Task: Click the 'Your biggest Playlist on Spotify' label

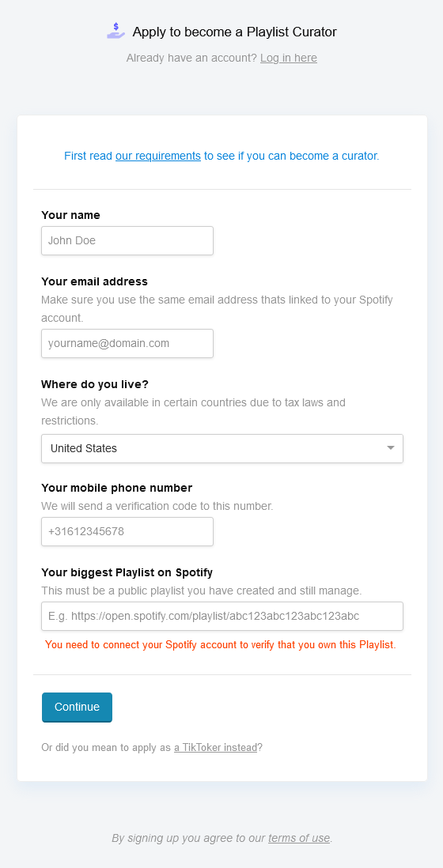Action: pos(127,572)
